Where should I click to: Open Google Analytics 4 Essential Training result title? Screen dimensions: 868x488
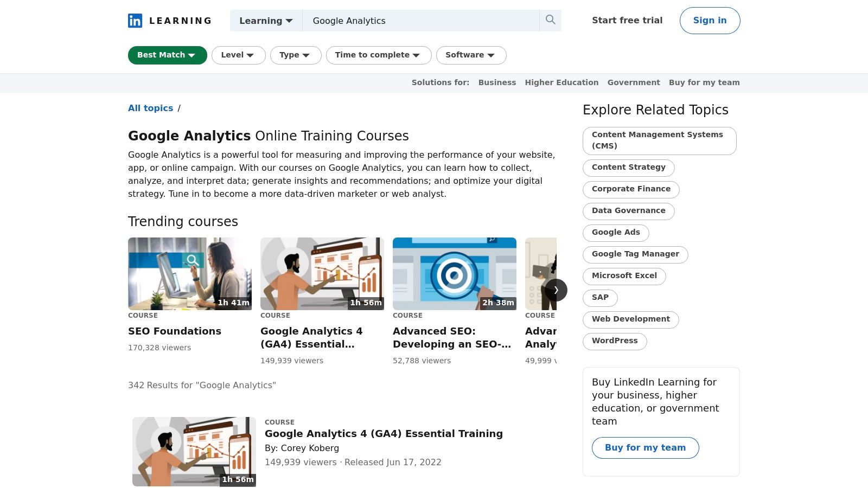[384, 434]
